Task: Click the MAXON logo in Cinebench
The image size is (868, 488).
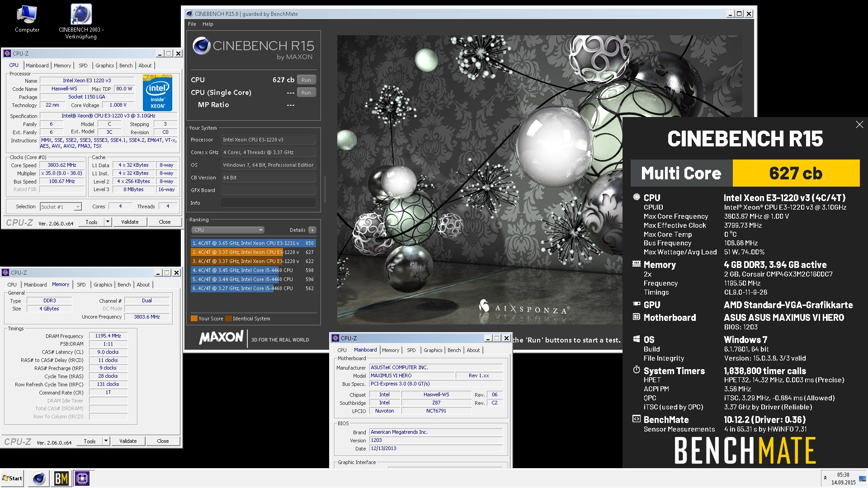Action: coord(221,338)
